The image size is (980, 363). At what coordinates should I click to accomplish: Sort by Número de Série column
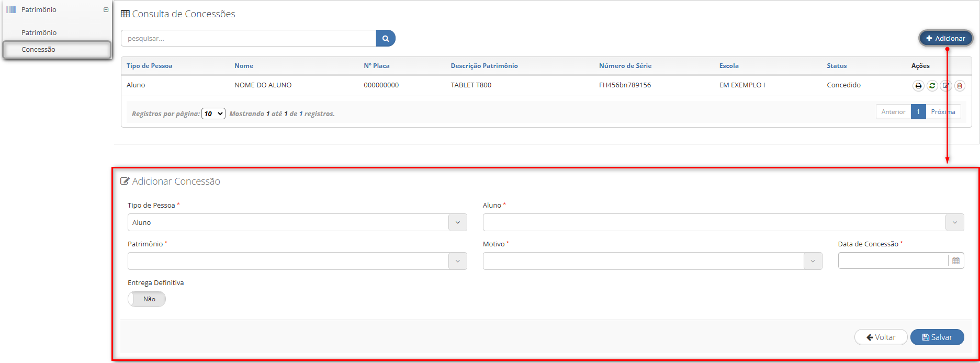tap(625, 66)
